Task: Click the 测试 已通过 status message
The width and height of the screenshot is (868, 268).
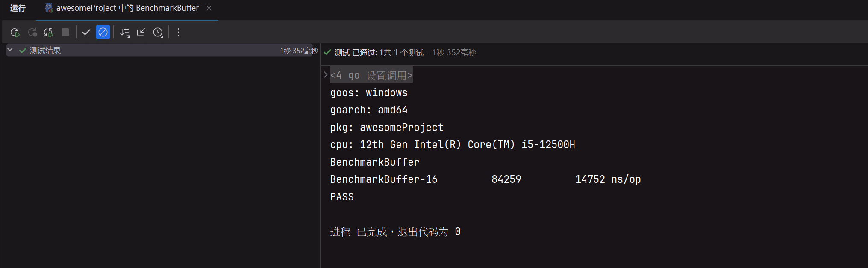Action: [404, 53]
